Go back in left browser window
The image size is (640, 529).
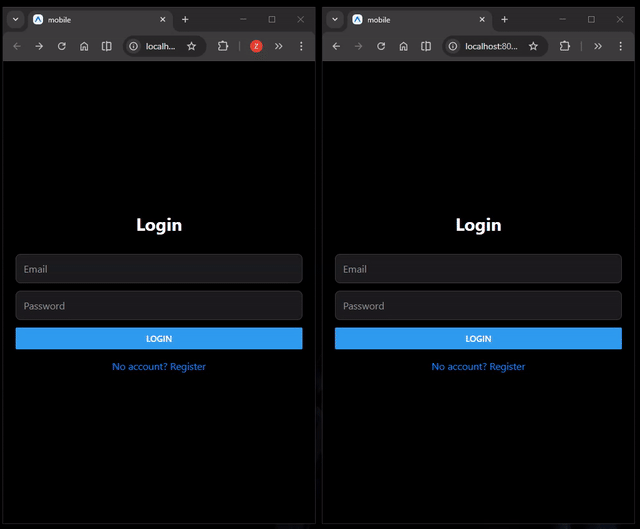17,46
